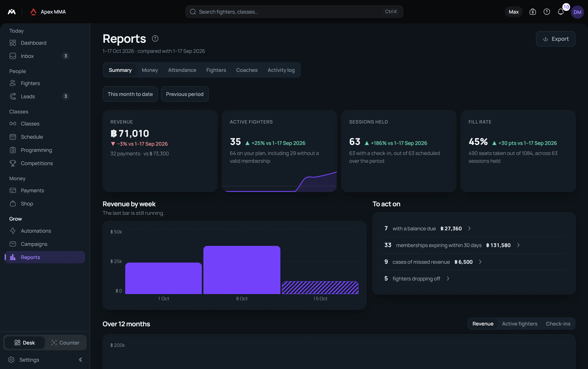
Task: Open Programming in the sidebar
Action: point(45,150)
